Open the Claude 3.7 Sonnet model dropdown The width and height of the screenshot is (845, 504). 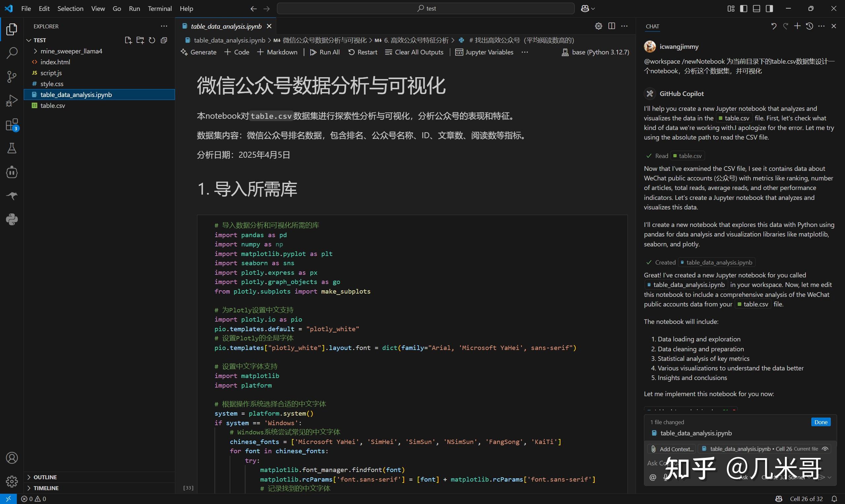click(785, 477)
